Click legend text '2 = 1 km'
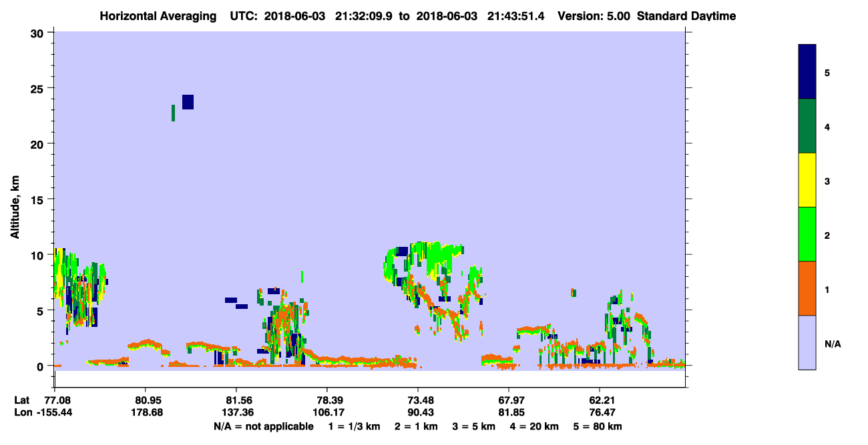This screenshot has width=868, height=445. click(415, 426)
